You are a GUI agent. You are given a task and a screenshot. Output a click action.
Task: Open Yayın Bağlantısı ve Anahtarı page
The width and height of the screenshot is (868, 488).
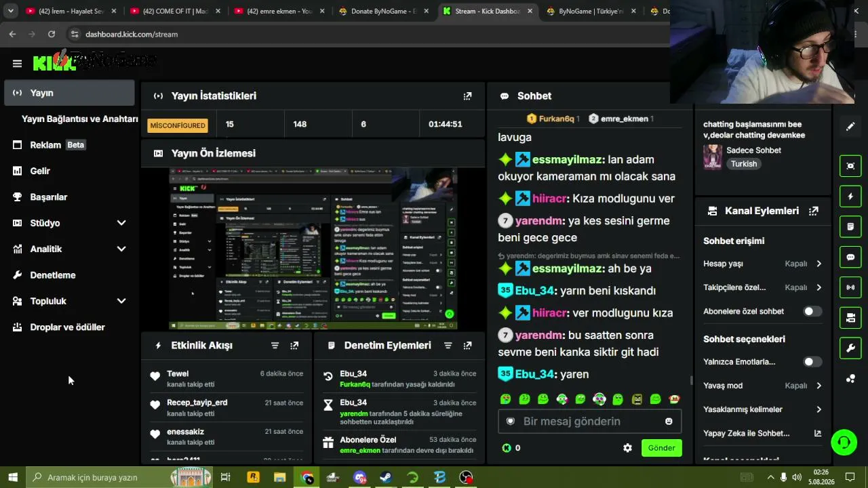pyautogui.click(x=79, y=119)
